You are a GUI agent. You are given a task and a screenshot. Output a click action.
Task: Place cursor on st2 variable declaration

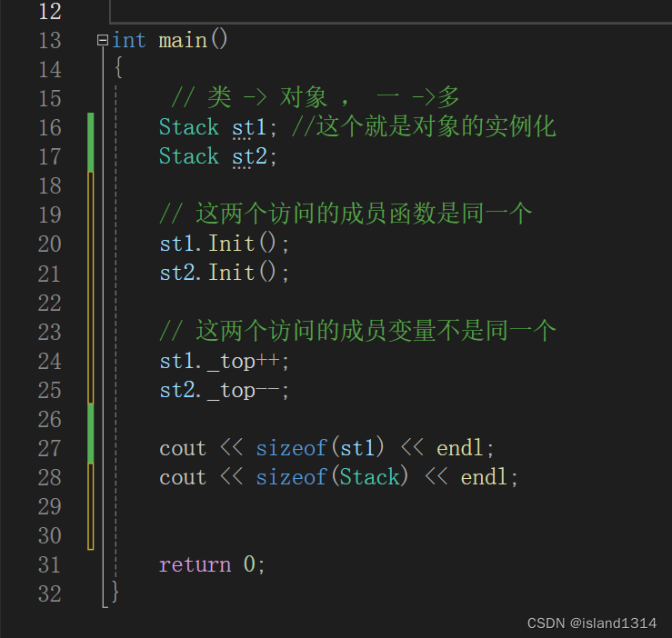[x=249, y=157]
